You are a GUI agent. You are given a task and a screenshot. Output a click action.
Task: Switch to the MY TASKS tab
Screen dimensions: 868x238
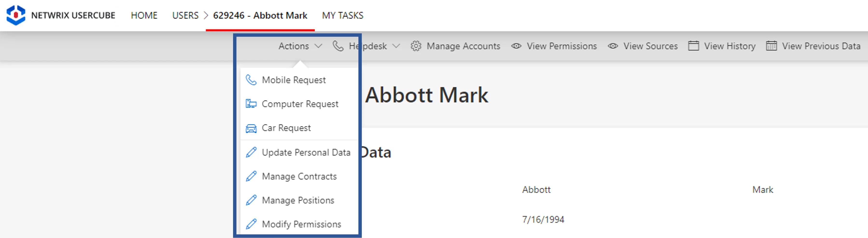pyautogui.click(x=343, y=15)
